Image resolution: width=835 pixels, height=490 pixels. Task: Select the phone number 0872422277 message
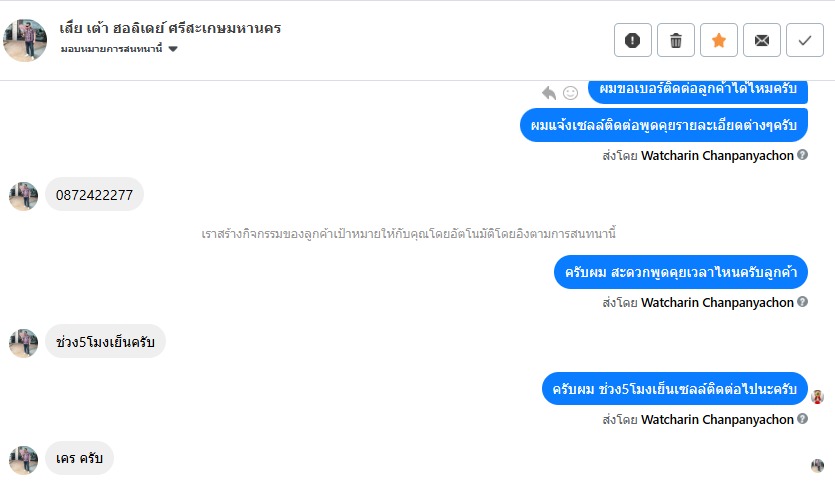pos(94,195)
